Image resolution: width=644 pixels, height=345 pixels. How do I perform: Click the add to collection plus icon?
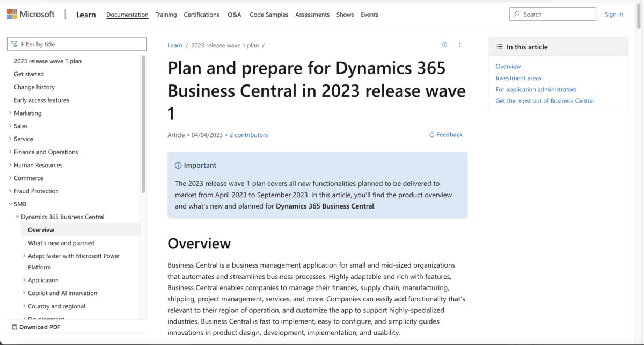pos(444,45)
